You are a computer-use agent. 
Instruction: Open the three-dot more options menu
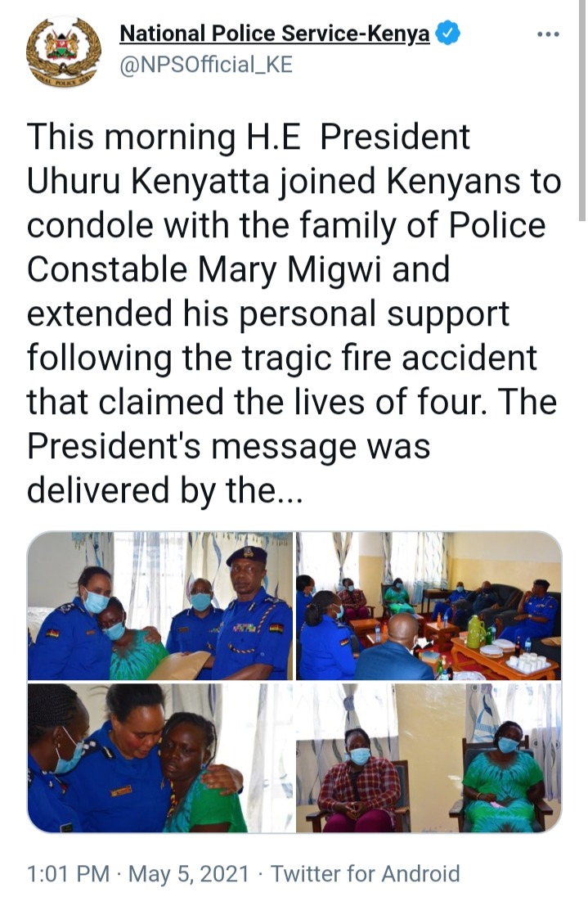pos(548,34)
